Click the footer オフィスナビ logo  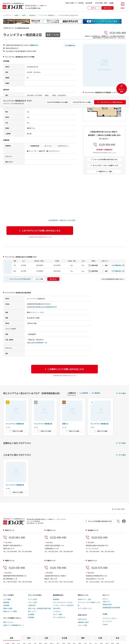[x=14, y=522]
